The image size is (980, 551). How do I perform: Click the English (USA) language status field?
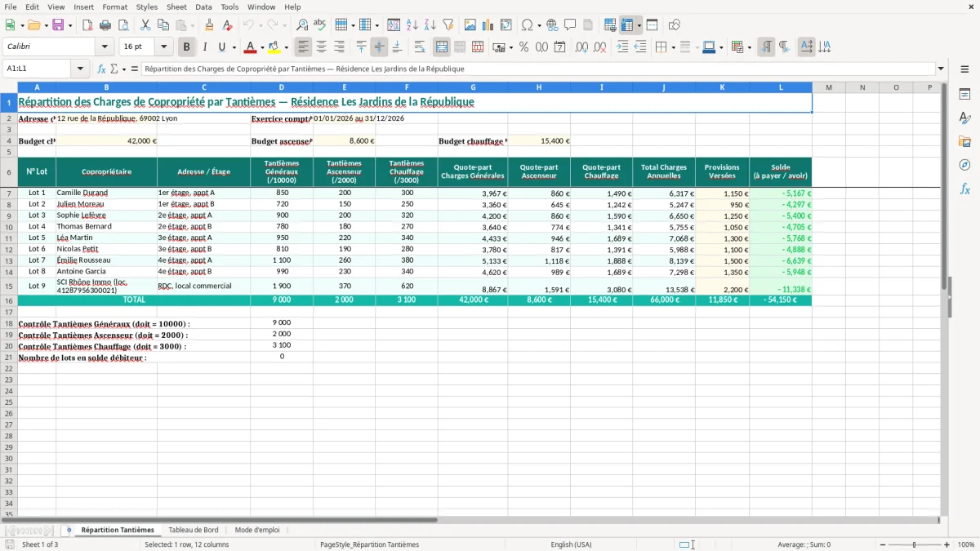pyautogui.click(x=572, y=544)
